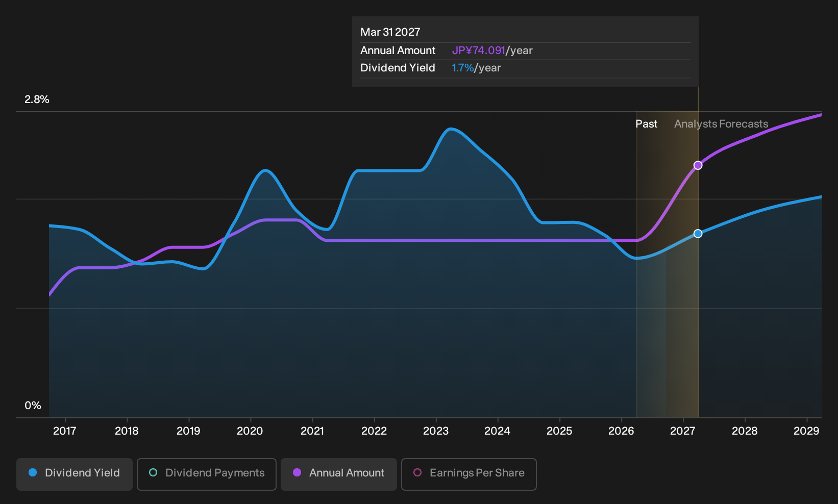Select the blue Dividend Yield data point marker
The width and height of the screenshot is (838, 504).
(698, 234)
